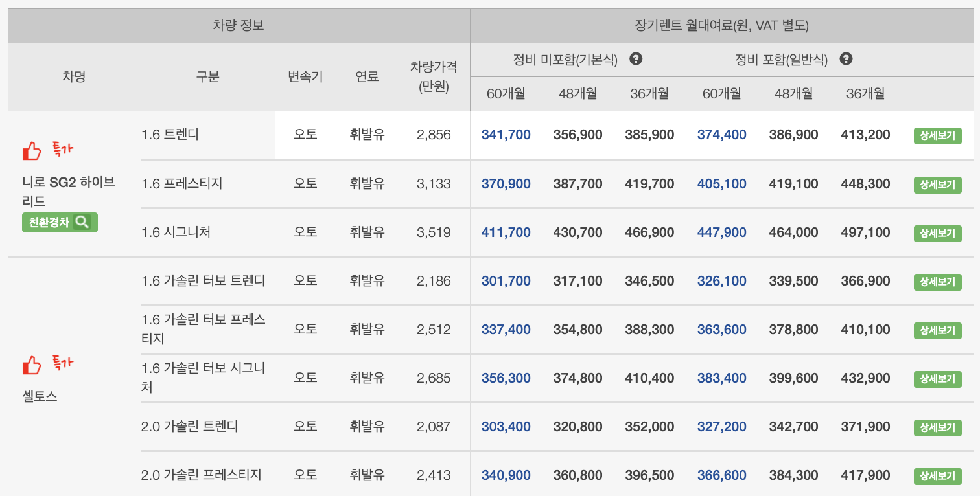Click the 변속기 column header
The image size is (980, 496).
coord(305,76)
